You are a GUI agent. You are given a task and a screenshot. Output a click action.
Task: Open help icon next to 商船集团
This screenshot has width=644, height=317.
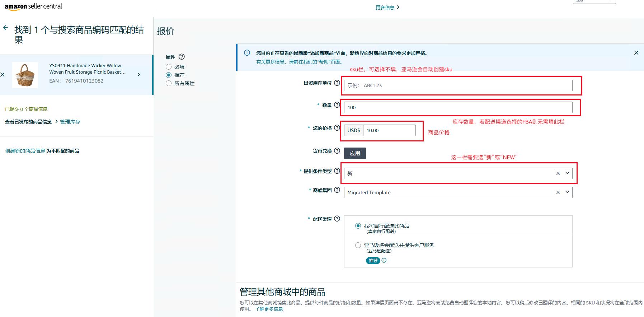(x=337, y=190)
